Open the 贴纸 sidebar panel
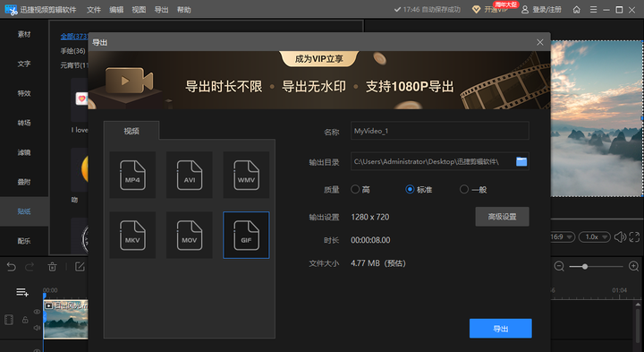The height and width of the screenshot is (352, 644). coord(24,211)
